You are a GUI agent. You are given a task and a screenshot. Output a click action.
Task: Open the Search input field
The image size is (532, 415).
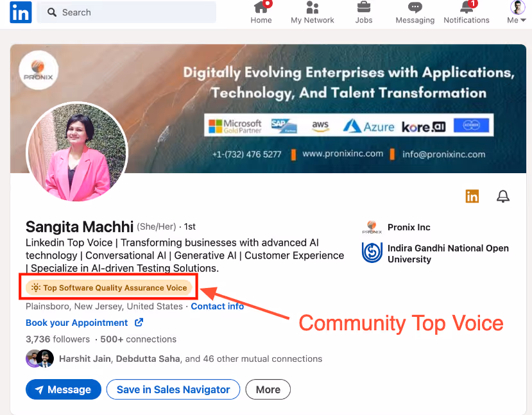pos(126,12)
